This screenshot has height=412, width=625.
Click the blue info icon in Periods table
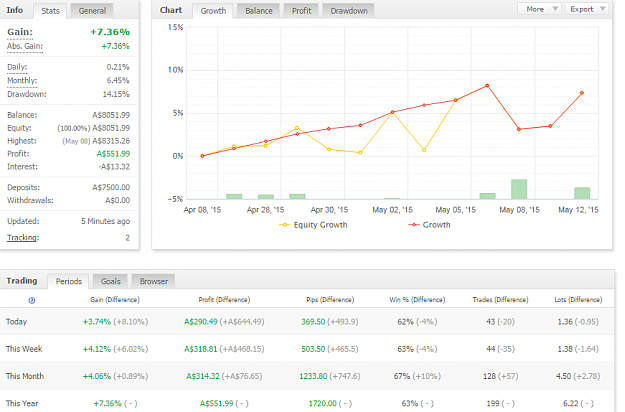coord(32,300)
